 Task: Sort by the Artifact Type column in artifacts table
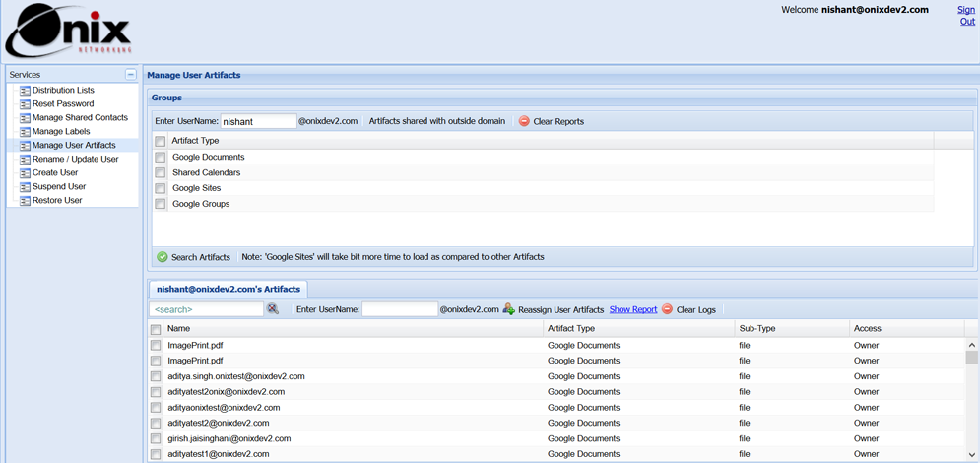pos(639,328)
